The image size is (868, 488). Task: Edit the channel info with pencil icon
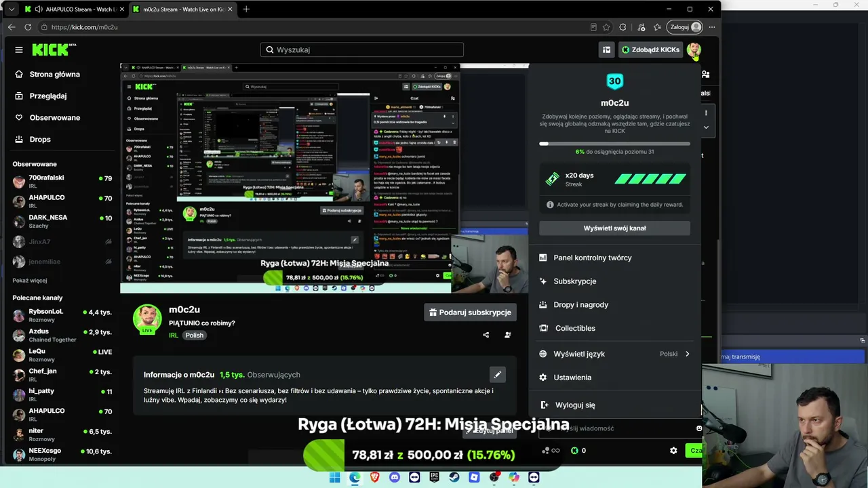pyautogui.click(x=498, y=374)
